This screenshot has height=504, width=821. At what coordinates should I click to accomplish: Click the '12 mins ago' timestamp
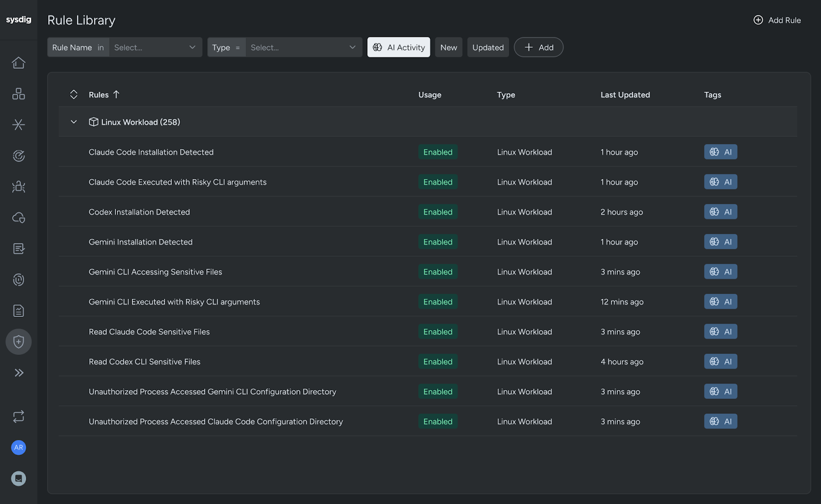tap(622, 302)
